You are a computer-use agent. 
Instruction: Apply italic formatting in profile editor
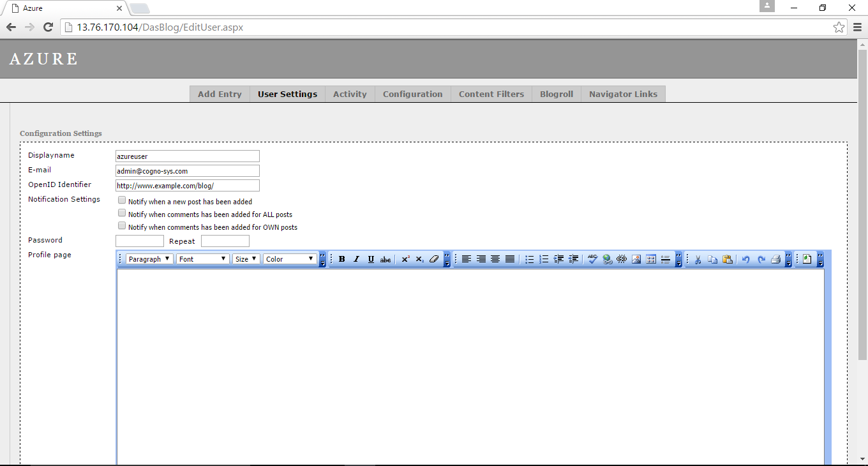(356, 259)
